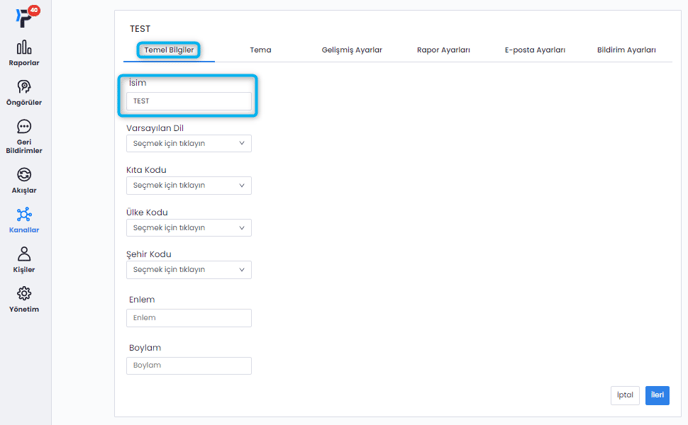688x425 pixels.
Task: Click the İsim text field
Action: click(x=189, y=101)
